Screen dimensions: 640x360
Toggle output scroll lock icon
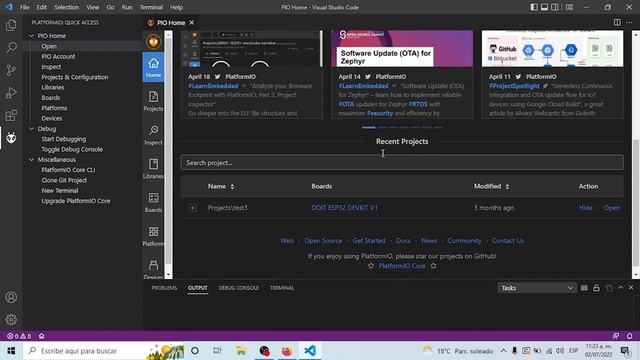(x=596, y=288)
